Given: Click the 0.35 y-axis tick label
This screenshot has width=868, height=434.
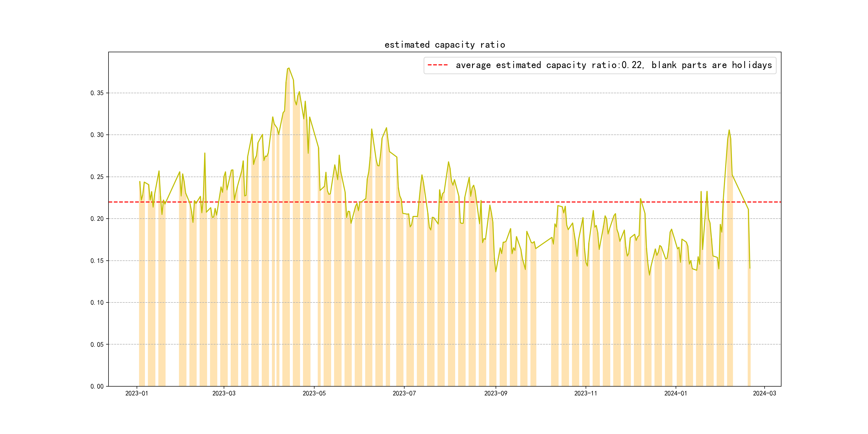Looking at the screenshot, I should coord(97,93).
